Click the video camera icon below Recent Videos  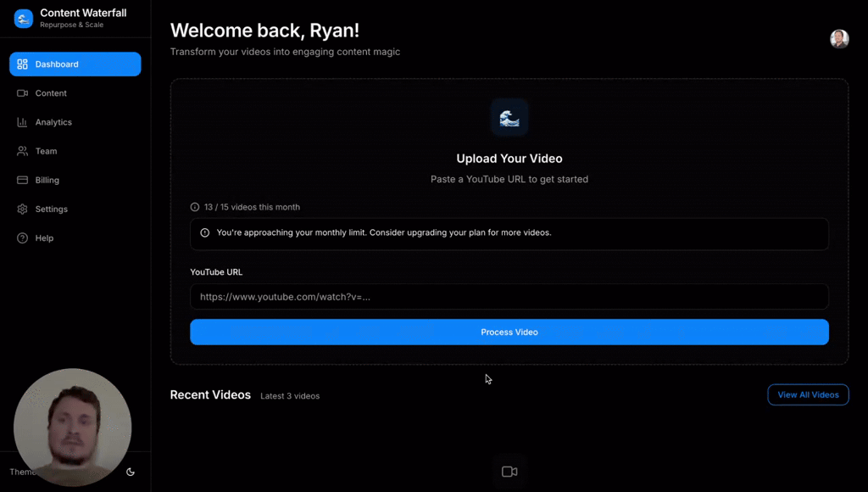pyautogui.click(x=509, y=472)
